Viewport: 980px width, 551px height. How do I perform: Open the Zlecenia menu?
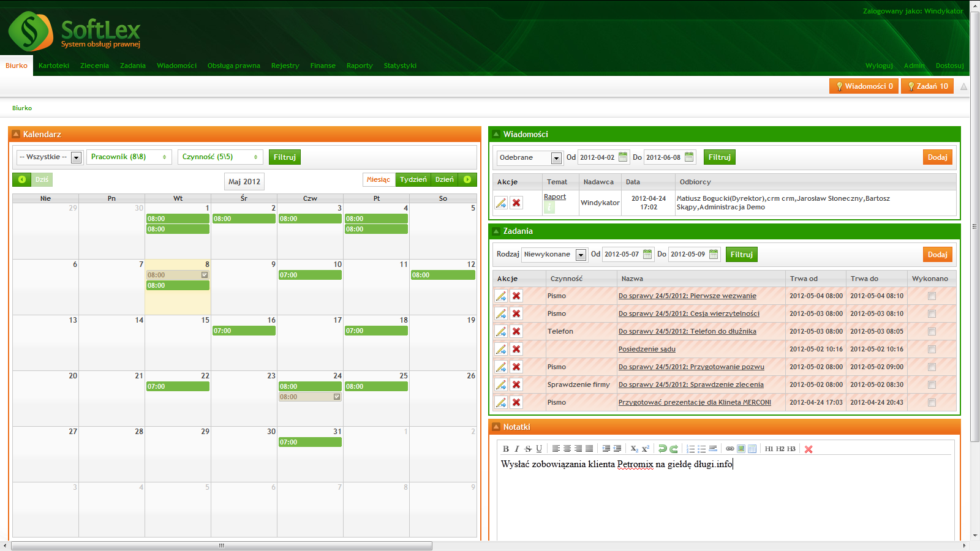click(x=94, y=66)
